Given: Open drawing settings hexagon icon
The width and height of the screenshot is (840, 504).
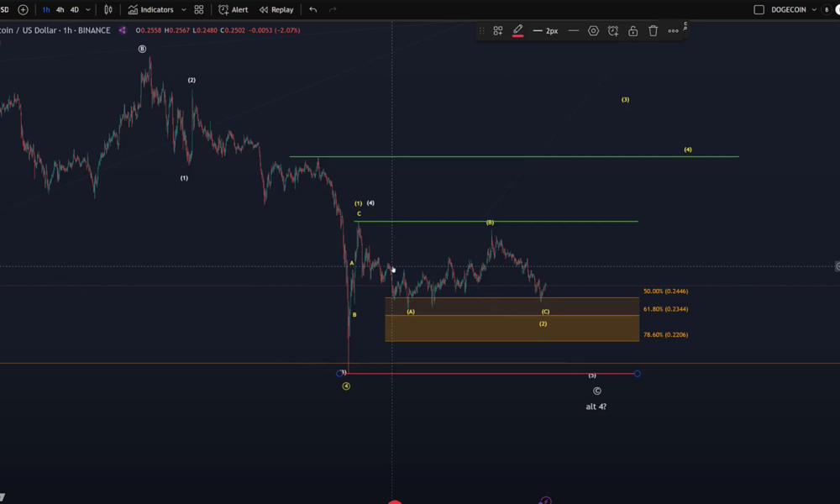Looking at the screenshot, I should coord(593,31).
